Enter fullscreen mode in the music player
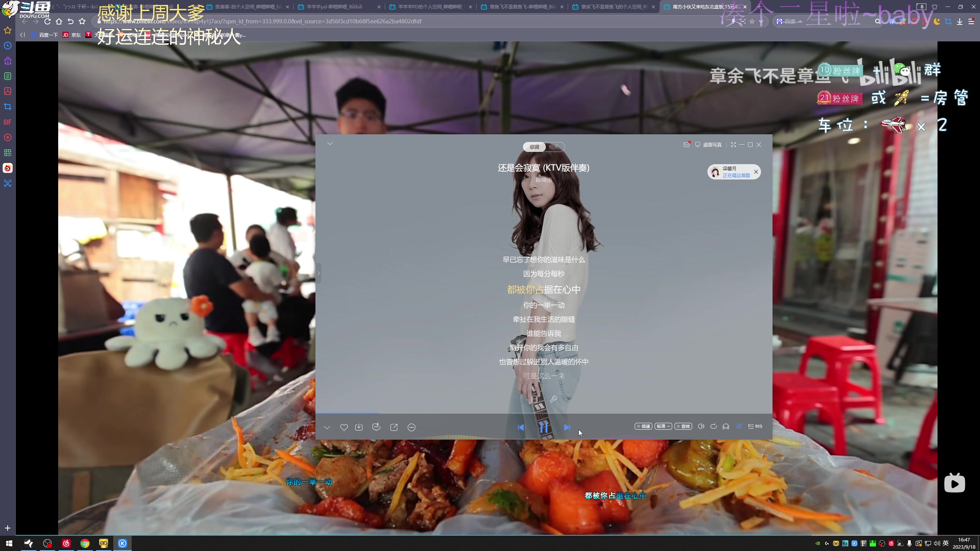The image size is (980, 551). [x=733, y=145]
